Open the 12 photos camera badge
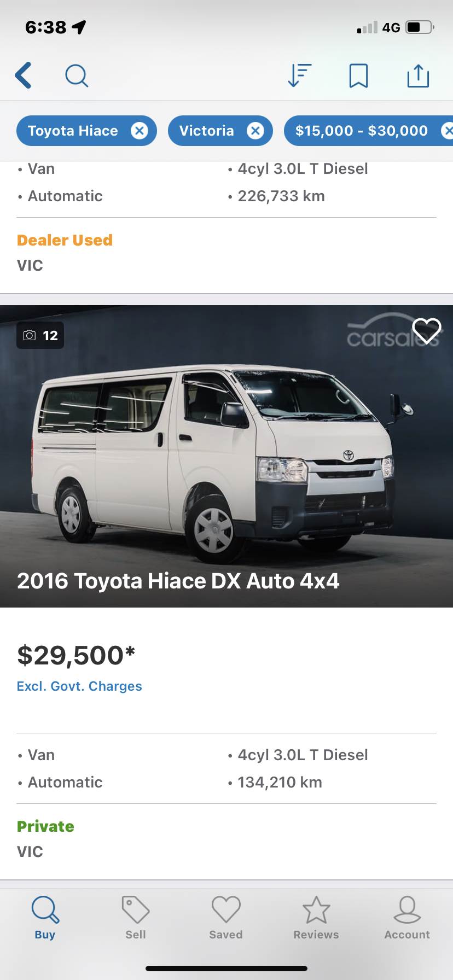 40,335
